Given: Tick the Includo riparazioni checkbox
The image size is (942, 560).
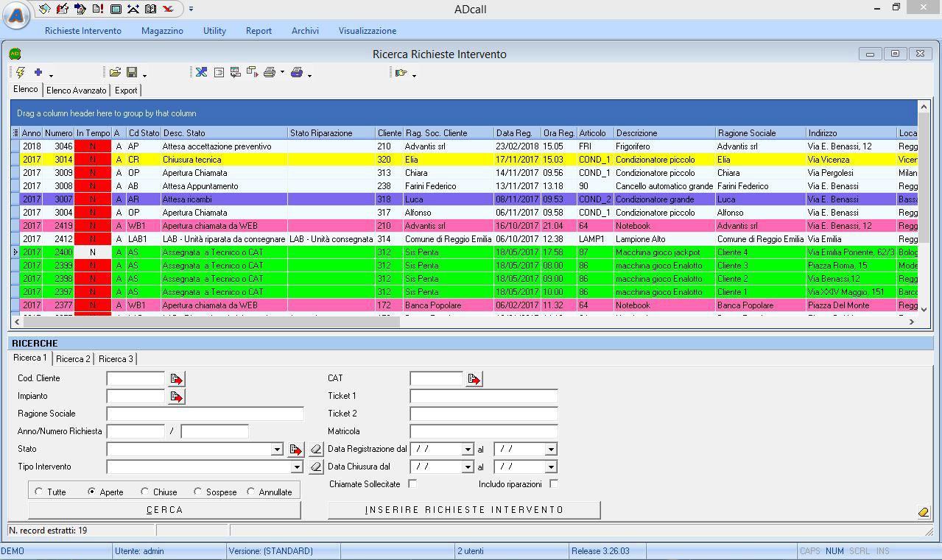Looking at the screenshot, I should (x=554, y=484).
